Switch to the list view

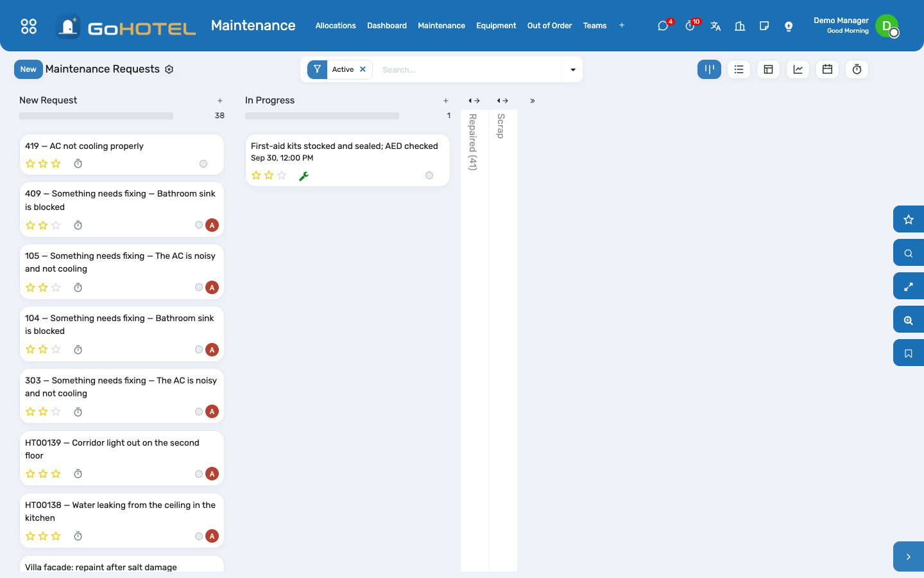coord(739,69)
